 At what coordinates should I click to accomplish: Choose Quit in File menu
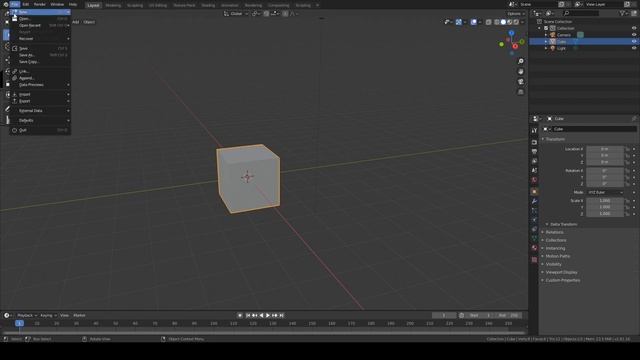[40, 130]
